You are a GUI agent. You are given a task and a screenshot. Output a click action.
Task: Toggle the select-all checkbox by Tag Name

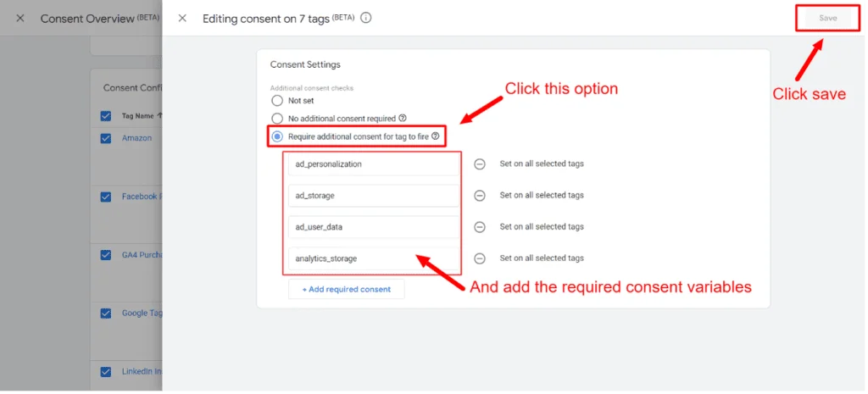click(x=106, y=116)
